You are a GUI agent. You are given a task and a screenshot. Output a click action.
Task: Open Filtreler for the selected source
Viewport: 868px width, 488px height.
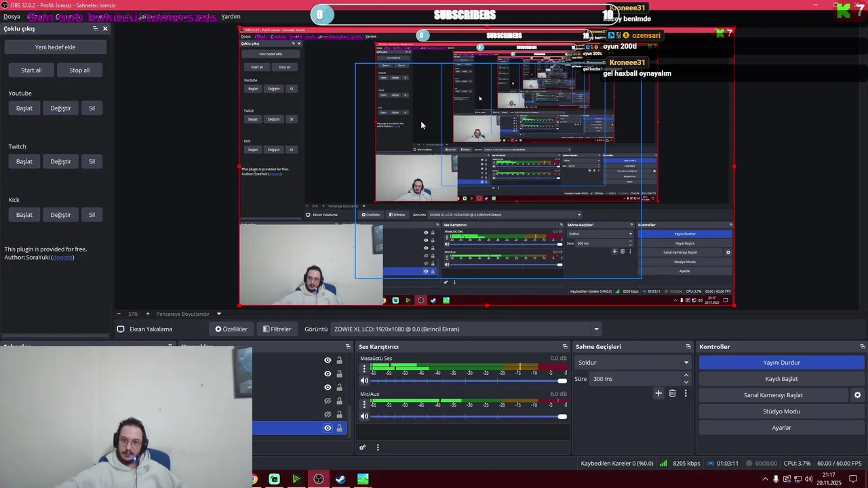tap(277, 329)
